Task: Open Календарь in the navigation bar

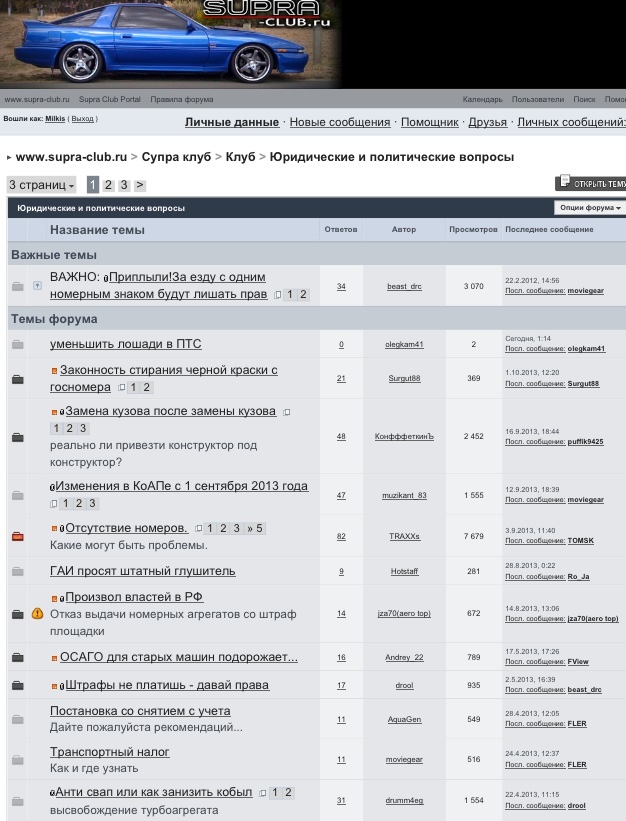Action: click(482, 100)
